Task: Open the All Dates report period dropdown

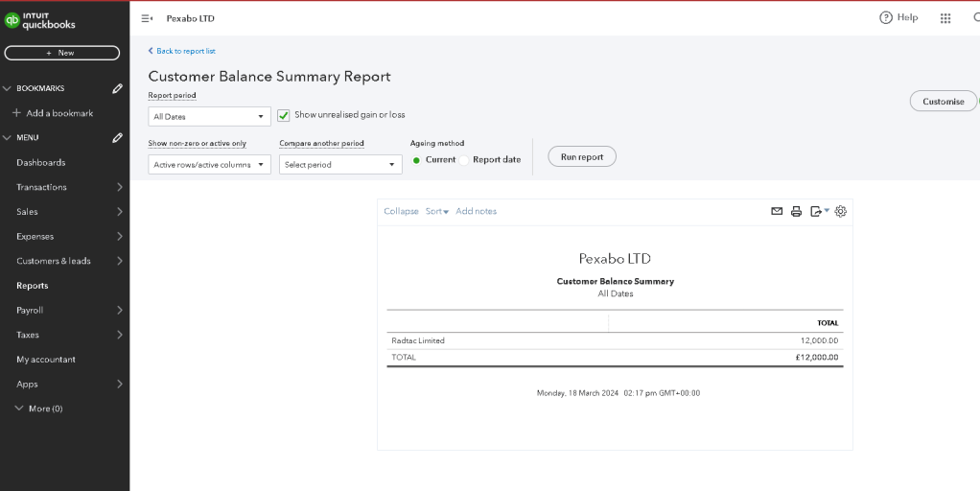Action: click(209, 116)
